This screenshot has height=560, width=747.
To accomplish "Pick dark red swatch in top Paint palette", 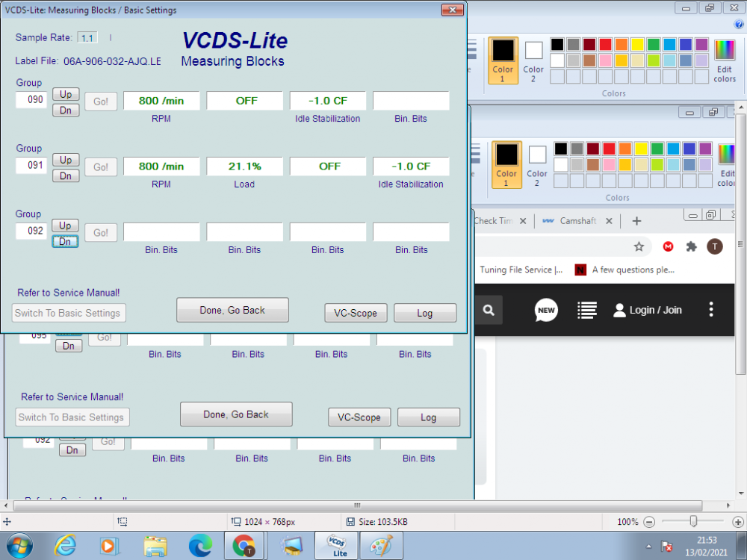I will pyautogui.click(x=589, y=44).
